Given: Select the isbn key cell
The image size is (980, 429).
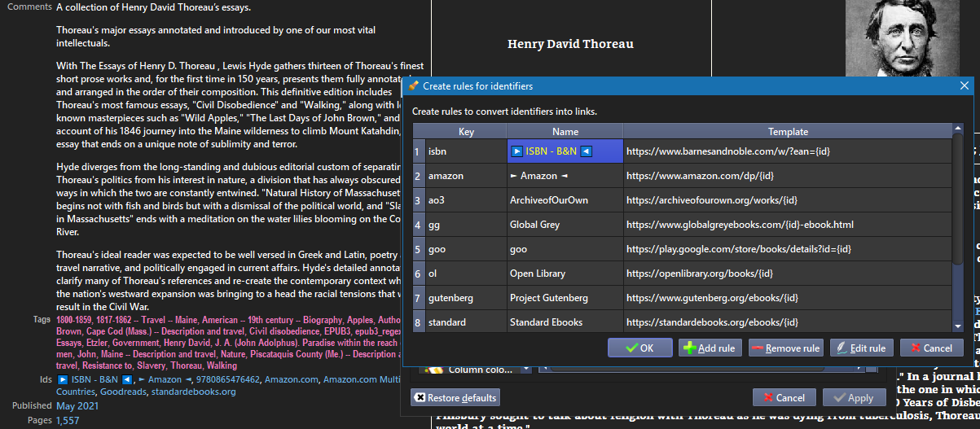Looking at the screenshot, I should (466, 151).
